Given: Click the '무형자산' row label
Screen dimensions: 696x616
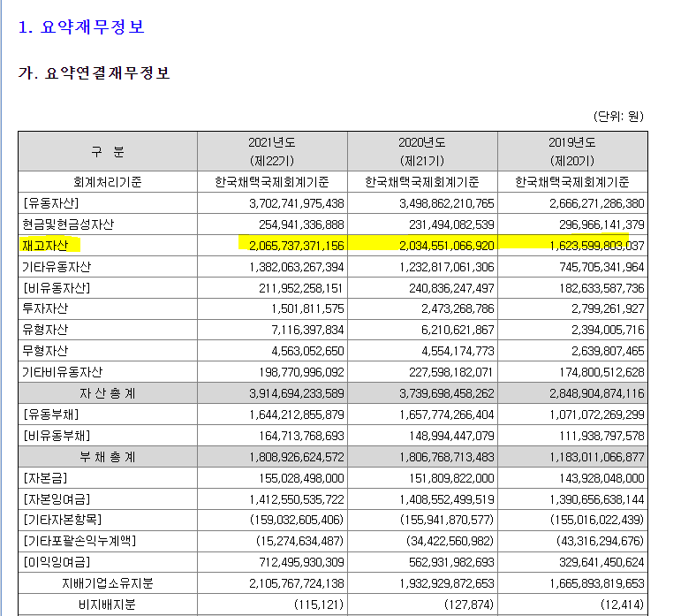Looking at the screenshot, I should pyautogui.click(x=45, y=351).
